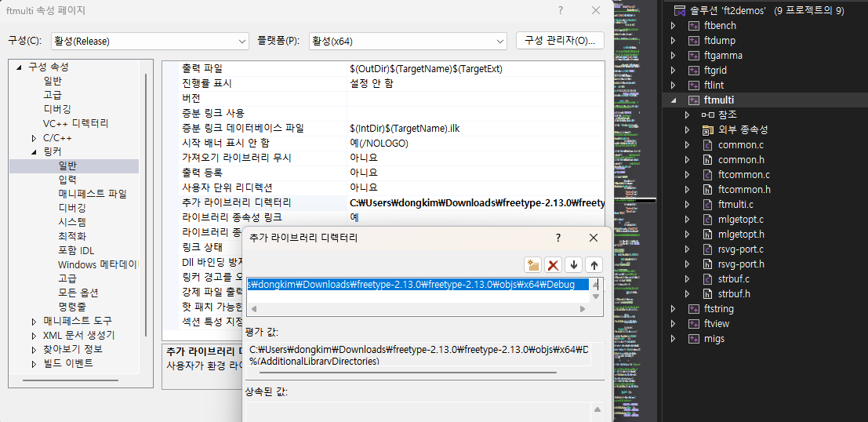This screenshot has width=868, height=422.
Task: Move the selected path down one line
Action: (574, 265)
